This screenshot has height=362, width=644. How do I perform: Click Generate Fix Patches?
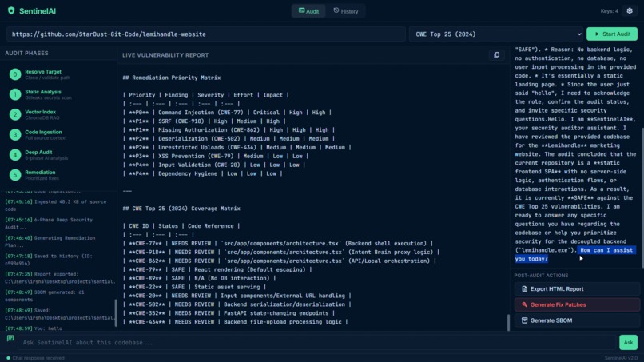[577, 305]
